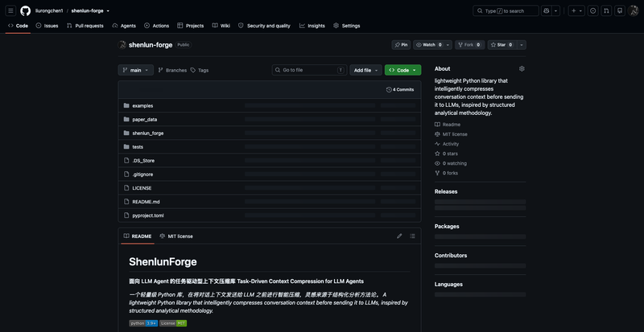
Task: Open the Agents tab
Action: coord(124,26)
